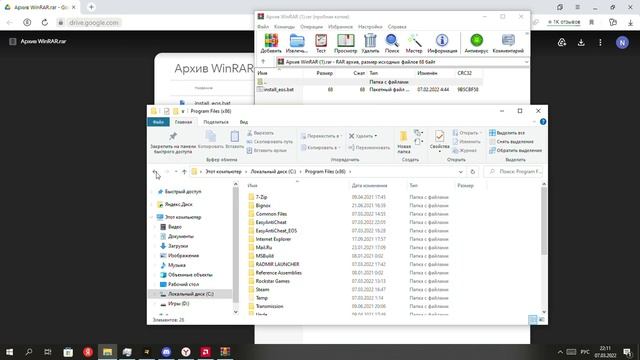This screenshot has height=360, width=640.
Task: Click Paste (Вставить) in Explorer ribbon
Action: pyautogui.click(x=235, y=140)
